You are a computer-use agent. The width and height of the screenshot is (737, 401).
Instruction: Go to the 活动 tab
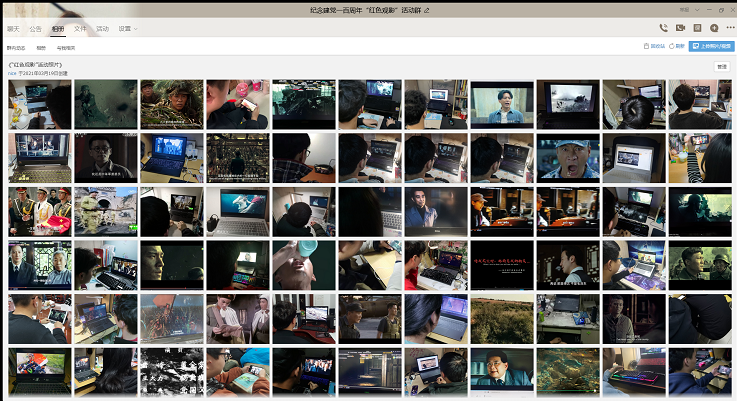coord(102,29)
